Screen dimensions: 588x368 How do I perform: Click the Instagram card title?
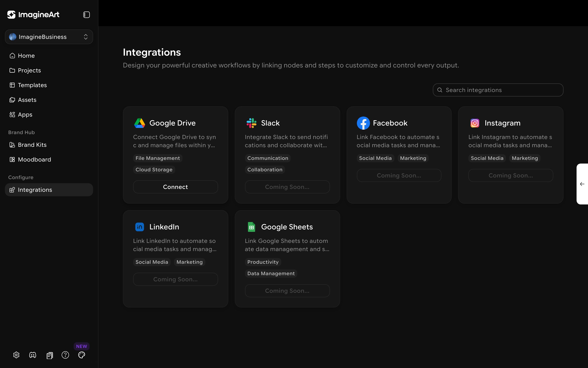click(502, 123)
